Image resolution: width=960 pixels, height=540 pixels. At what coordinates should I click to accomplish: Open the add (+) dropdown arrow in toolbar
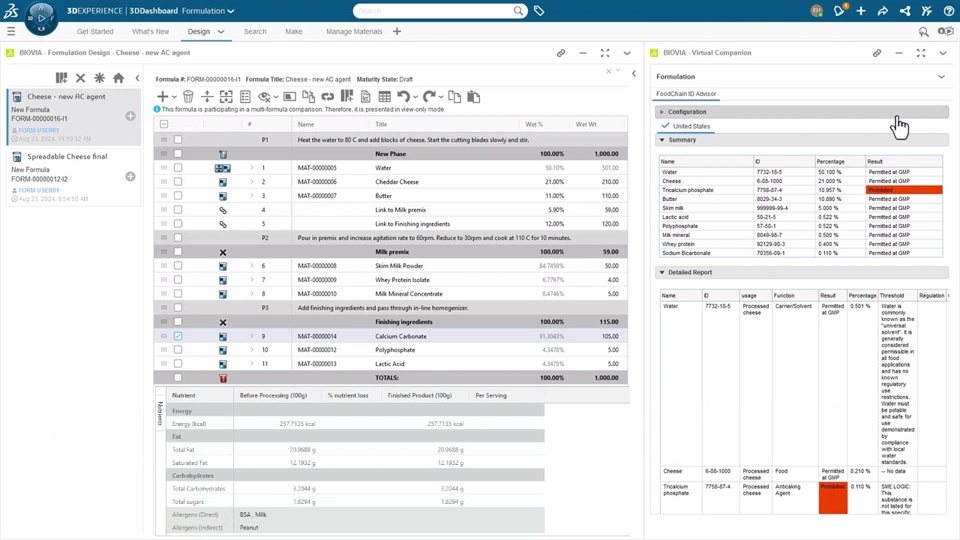174,97
